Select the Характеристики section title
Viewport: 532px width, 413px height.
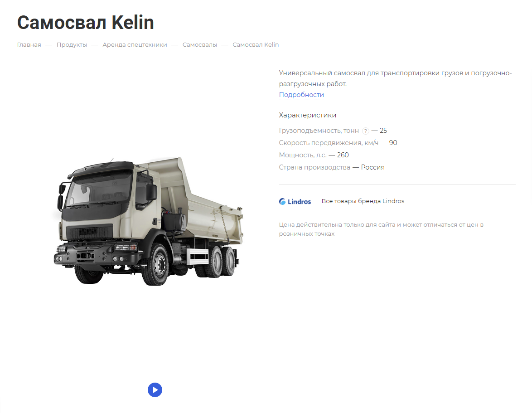pyautogui.click(x=307, y=115)
